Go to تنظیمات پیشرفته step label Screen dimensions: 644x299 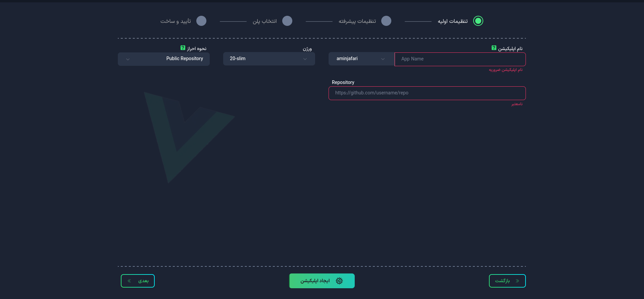click(357, 21)
